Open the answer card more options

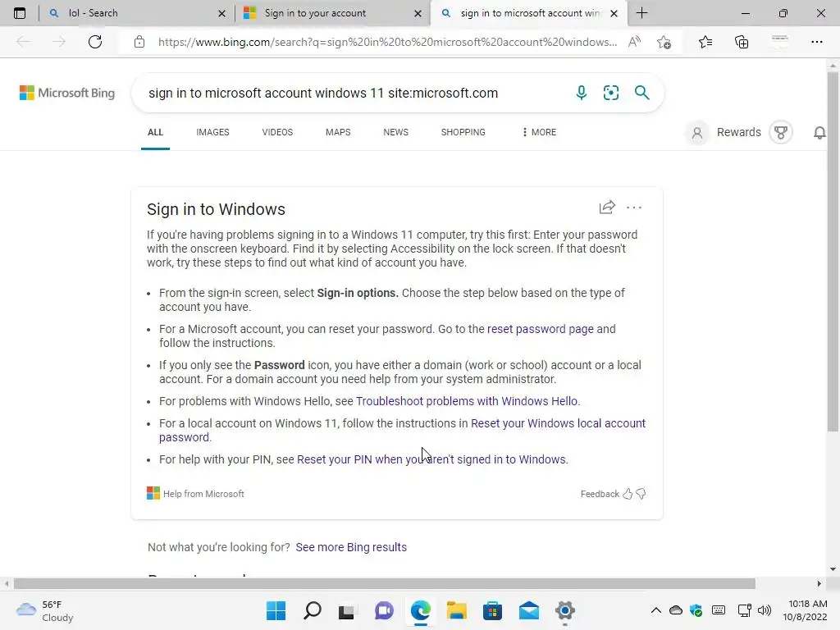click(634, 208)
